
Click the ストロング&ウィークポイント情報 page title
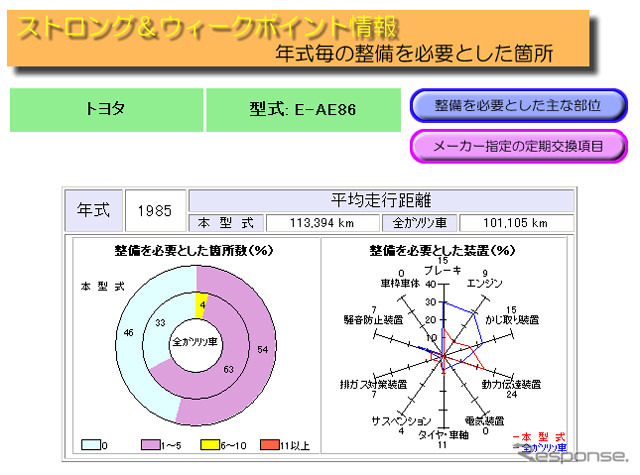(x=207, y=28)
